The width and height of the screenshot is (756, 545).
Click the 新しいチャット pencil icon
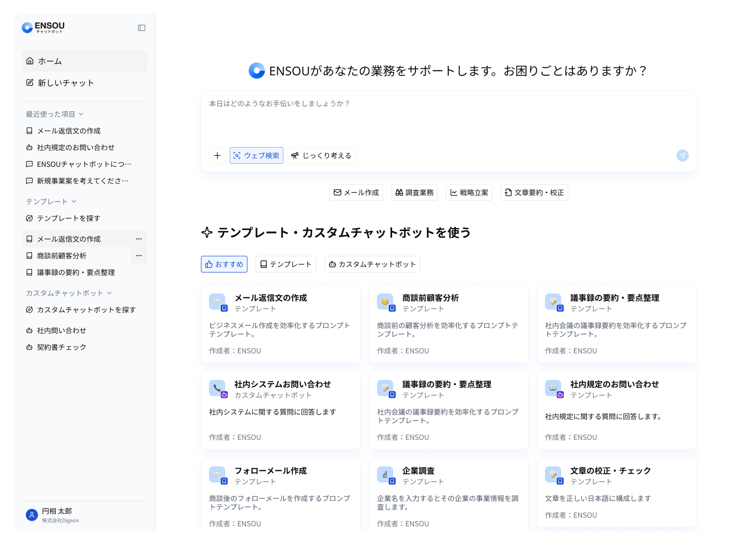(30, 82)
